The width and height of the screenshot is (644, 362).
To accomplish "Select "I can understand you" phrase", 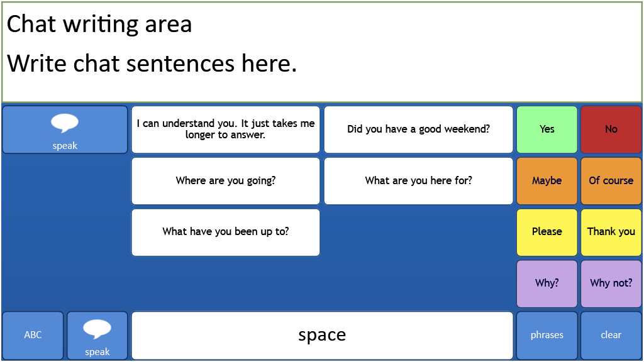I will tap(226, 129).
